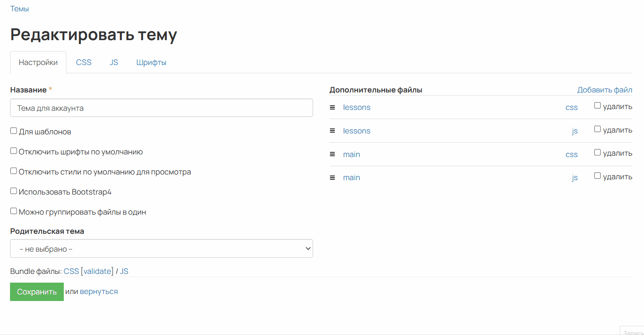Enable the "Для шаблонов" checkbox

click(x=14, y=131)
